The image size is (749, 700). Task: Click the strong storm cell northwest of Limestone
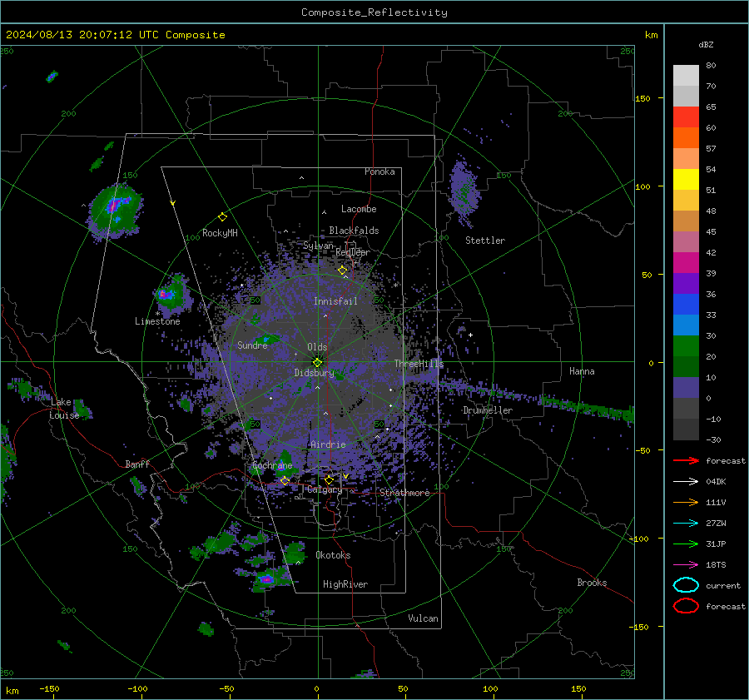coord(115,211)
